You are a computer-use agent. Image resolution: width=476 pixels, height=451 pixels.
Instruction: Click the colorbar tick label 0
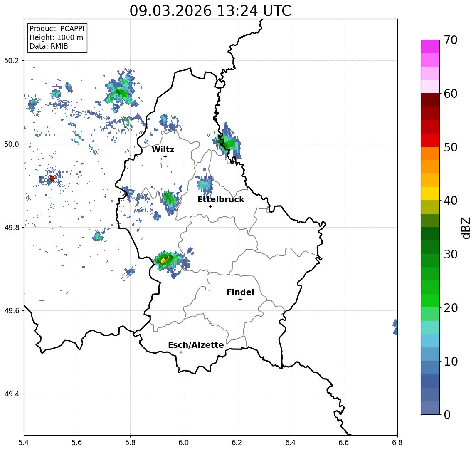(x=447, y=414)
